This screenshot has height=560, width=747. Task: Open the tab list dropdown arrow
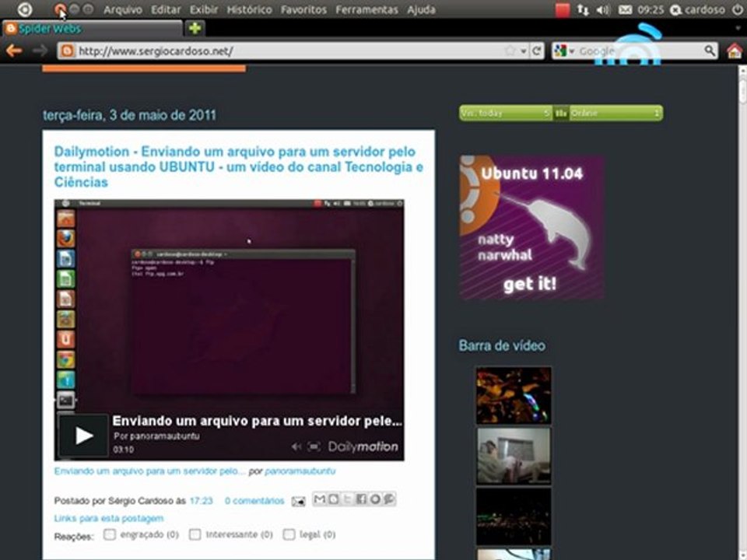point(738,28)
